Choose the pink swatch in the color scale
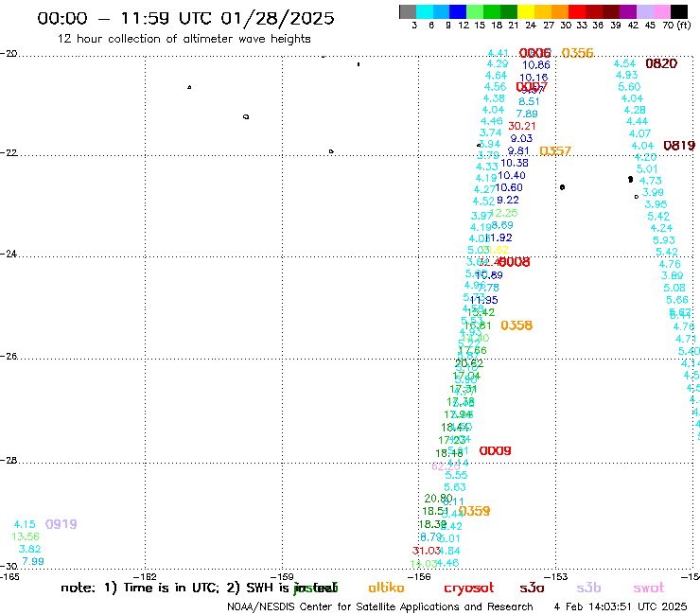700x615 pixels. (661, 11)
